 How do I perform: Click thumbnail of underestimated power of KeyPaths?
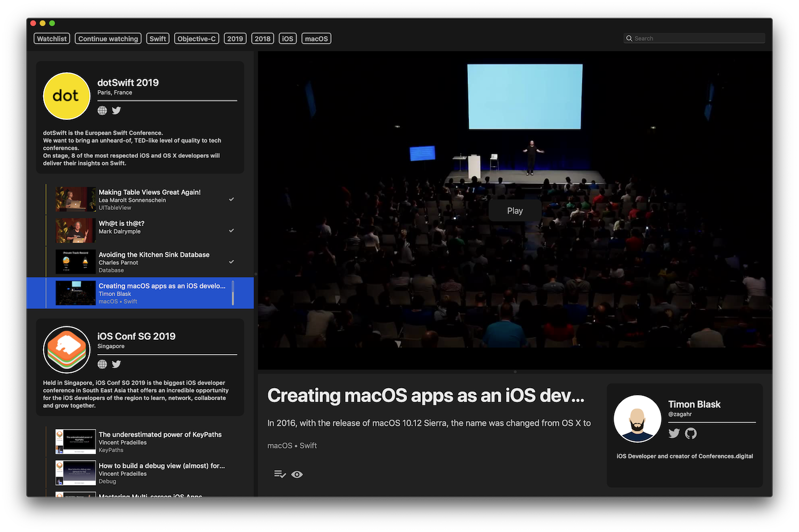[76, 441]
